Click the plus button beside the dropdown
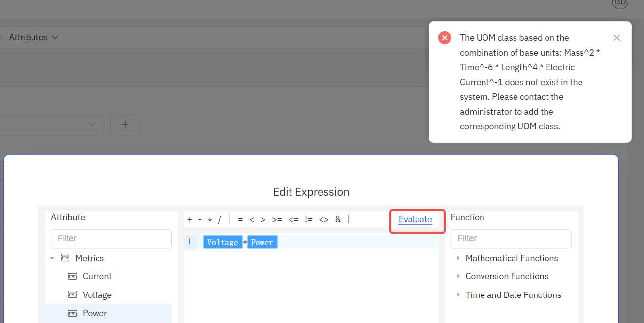Image resolution: width=644 pixels, height=323 pixels. pos(125,124)
